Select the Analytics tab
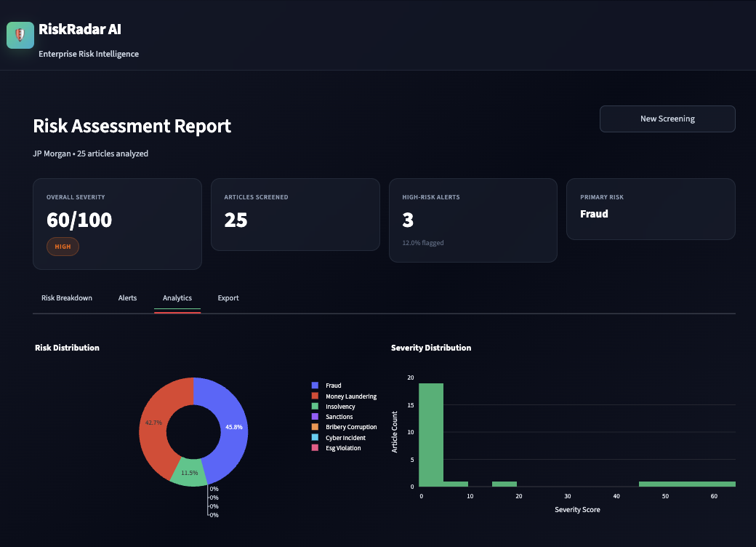This screenshot has height=547, width=756. pos(177,298)
